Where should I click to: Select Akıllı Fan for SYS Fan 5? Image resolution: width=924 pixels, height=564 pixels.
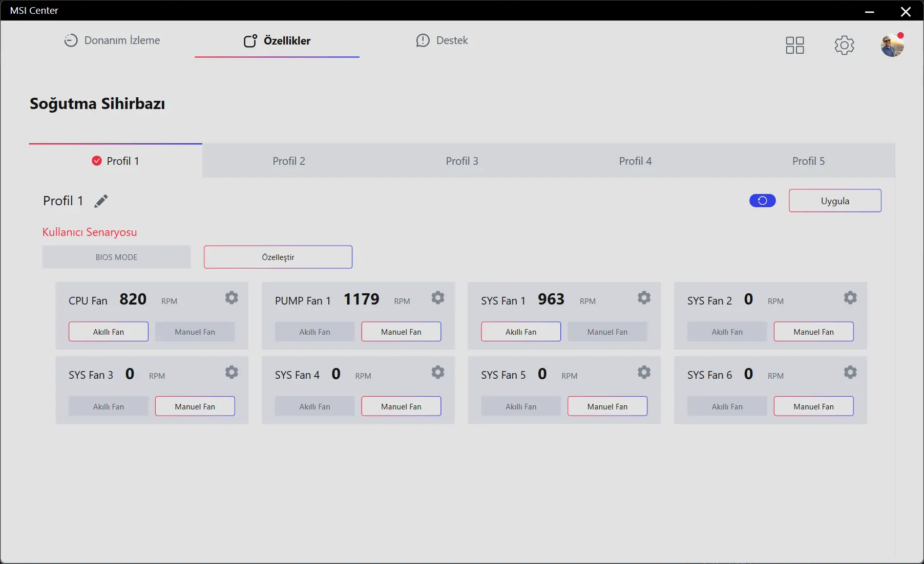tap(521, 406)
